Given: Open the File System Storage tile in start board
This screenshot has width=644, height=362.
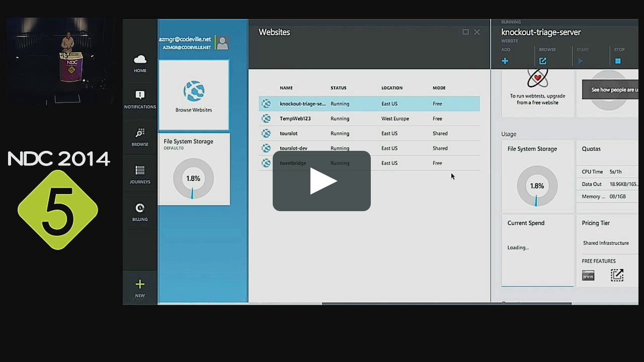Looking at the screenshot, I should pos(194,169).
